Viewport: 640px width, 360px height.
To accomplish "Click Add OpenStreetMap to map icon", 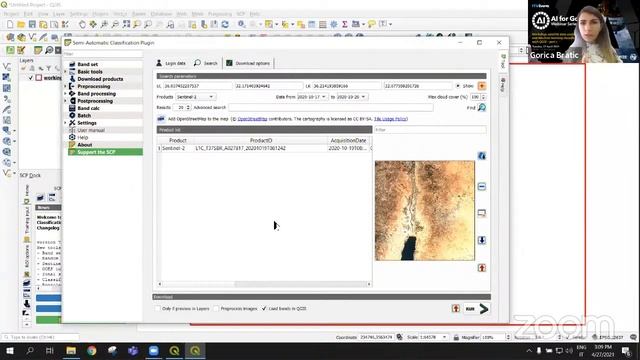I will click(161, 119).
